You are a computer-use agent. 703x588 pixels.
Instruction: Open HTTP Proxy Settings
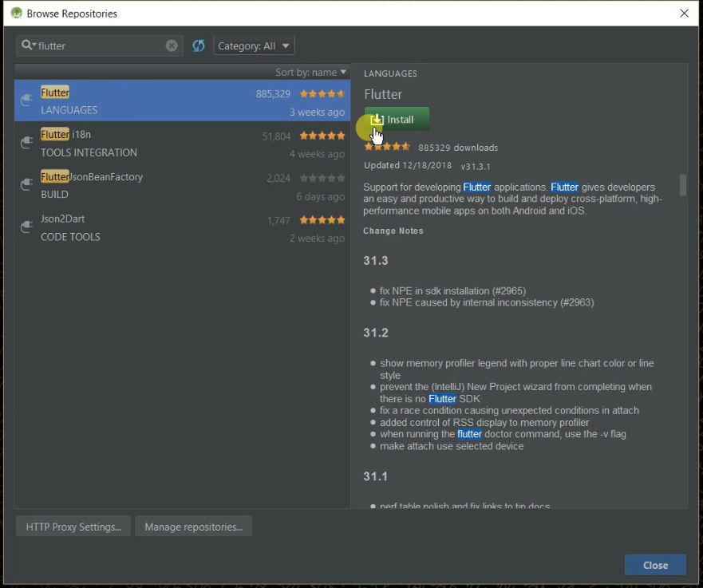(x=73, y=526)
